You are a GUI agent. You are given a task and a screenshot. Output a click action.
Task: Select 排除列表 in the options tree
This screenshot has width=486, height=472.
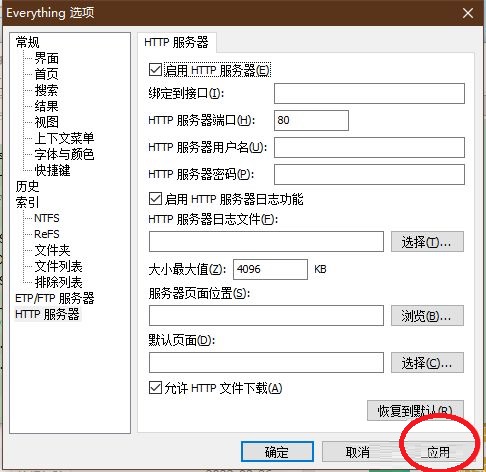pyautogui.click(x=58, y=282)
